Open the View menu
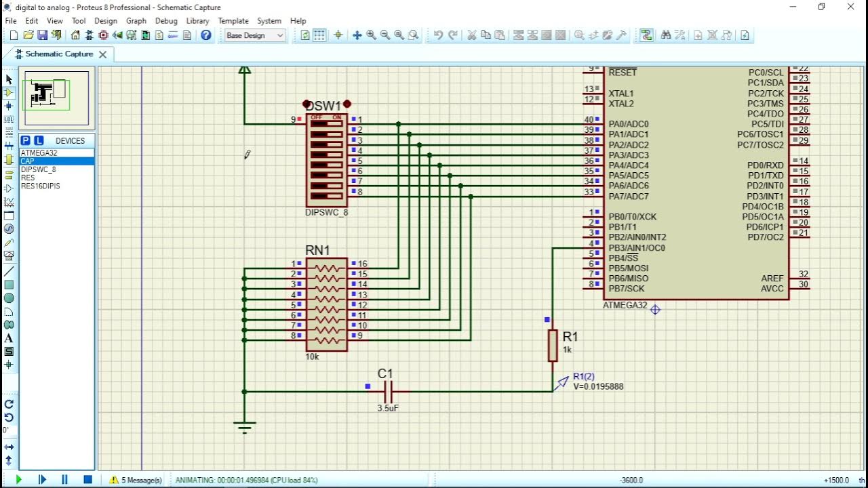Image resolution: width=868 pixels, height=488 pixels. (55, 21)
